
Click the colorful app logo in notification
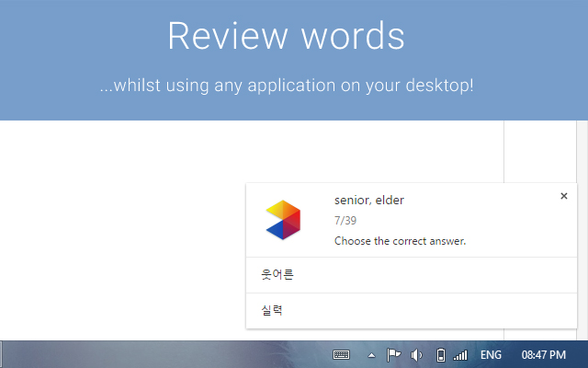284,220
